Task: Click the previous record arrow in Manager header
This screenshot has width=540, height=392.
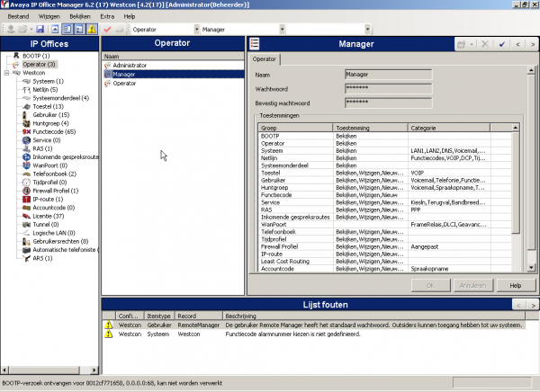Action: [x=517, y=44]
